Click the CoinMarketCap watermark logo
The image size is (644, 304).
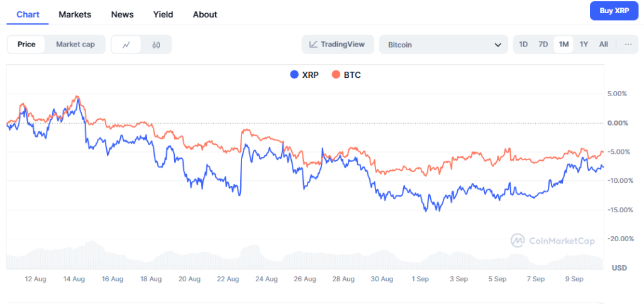click(x=518, y=239)
